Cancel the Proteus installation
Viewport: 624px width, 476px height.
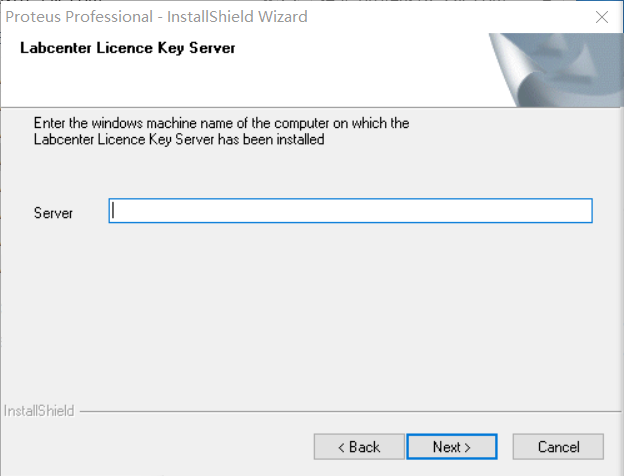point(558,446)
